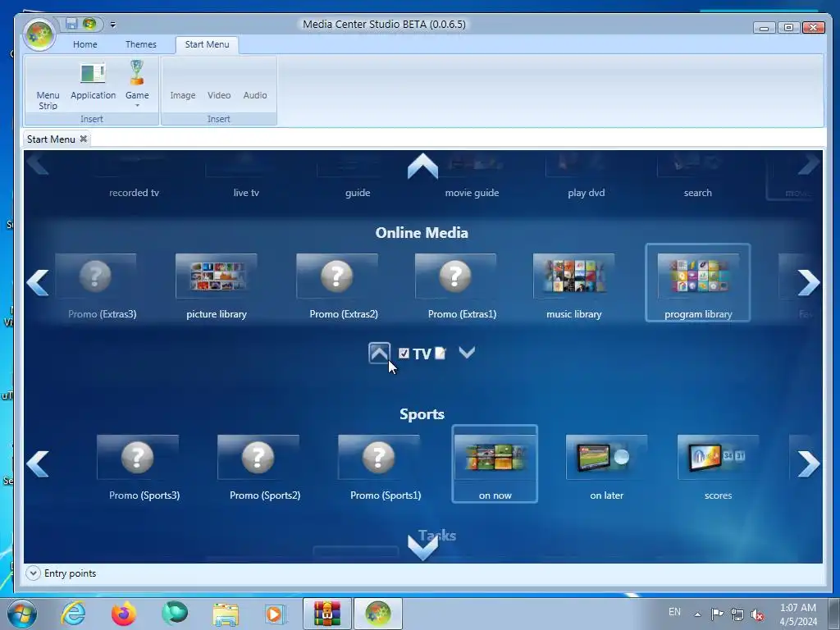This screenshot has width=840, height=630.
Task: Switch to the Home ribbon tab
Action: (x=85, y=44)
